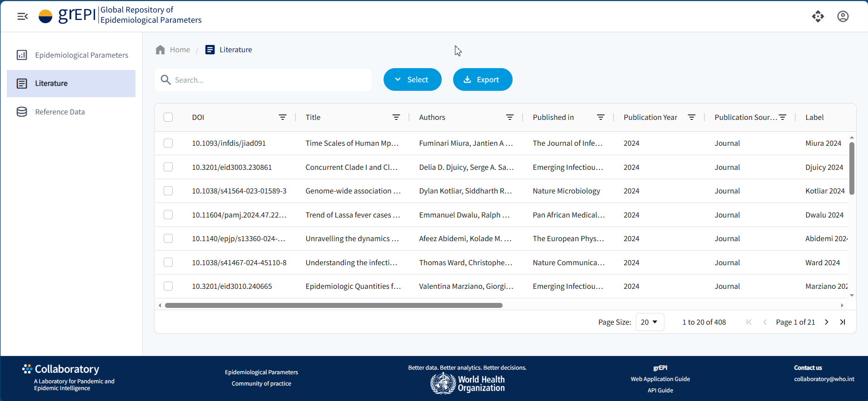Image resolution: width=868 pixels, height=401 pixels.
Task: Click Miura 2024 label cell
Action: pyautogui.click(x=823, y=143)
